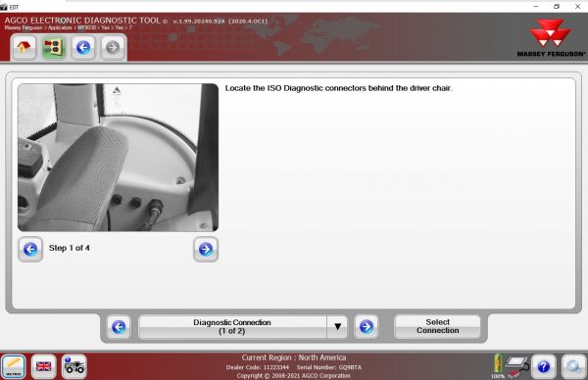Open the magnifier search icon
This screenshot has height=380, width=588.
click(573, 366)
